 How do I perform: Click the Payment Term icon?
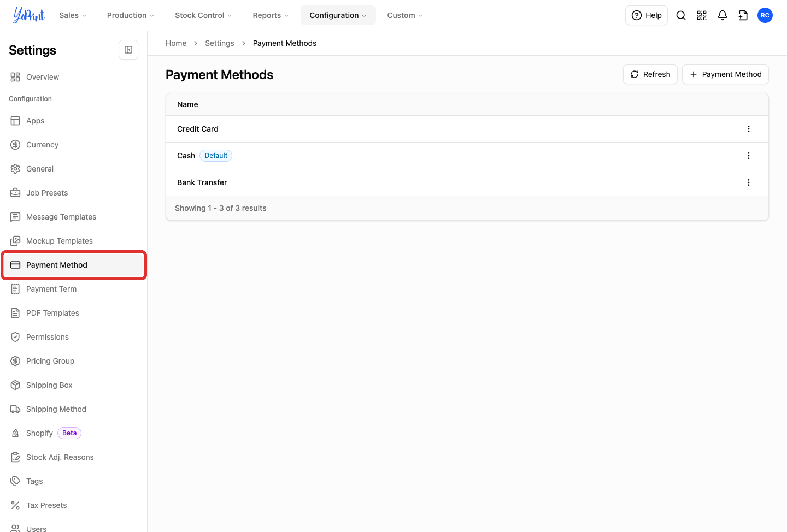[15, 289]
